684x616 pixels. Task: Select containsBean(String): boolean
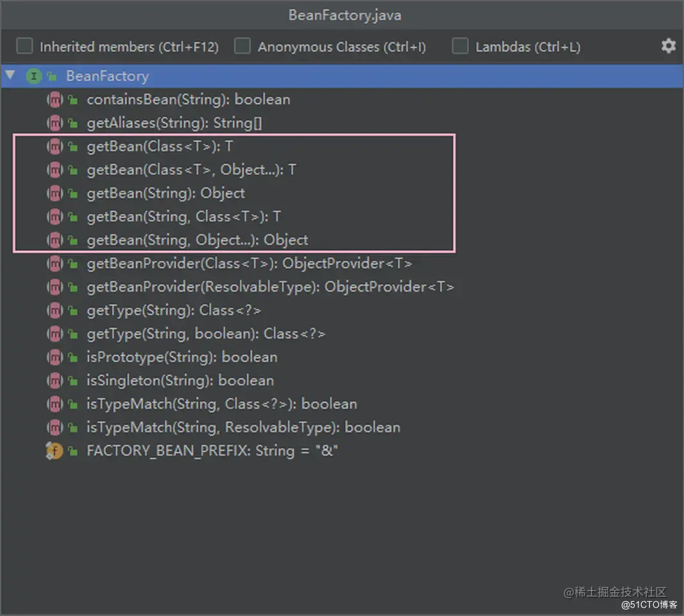189,99
